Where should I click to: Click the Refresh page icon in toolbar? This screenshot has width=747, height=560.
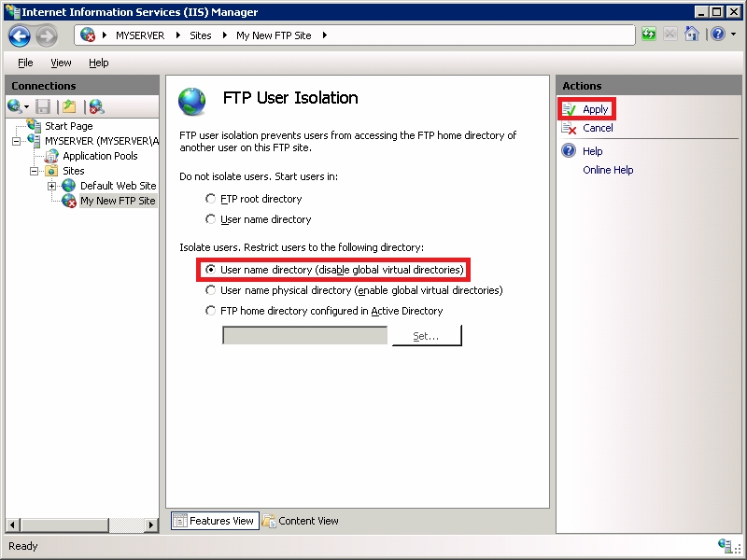(648, 35)
